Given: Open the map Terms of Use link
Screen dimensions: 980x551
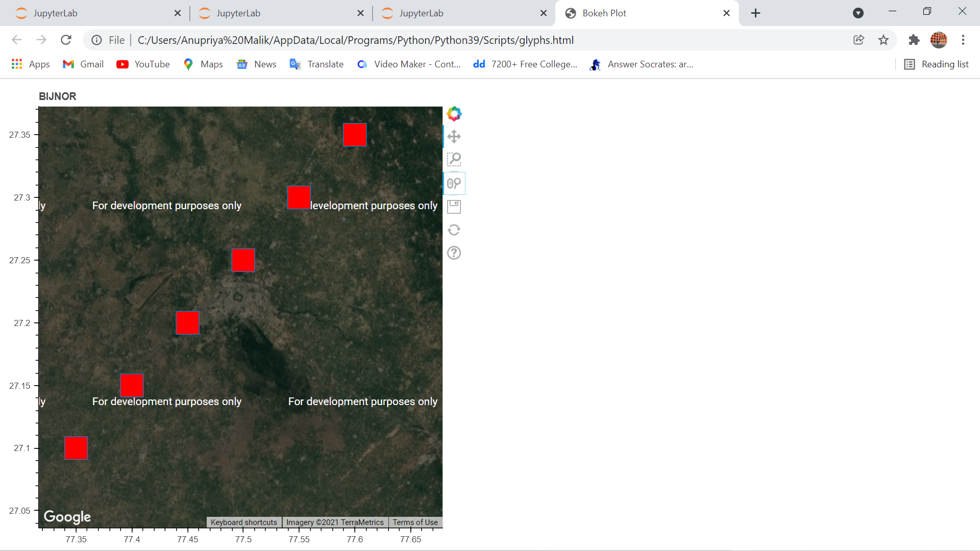Looking at the screenshot, I should click(x=415, y=522).
